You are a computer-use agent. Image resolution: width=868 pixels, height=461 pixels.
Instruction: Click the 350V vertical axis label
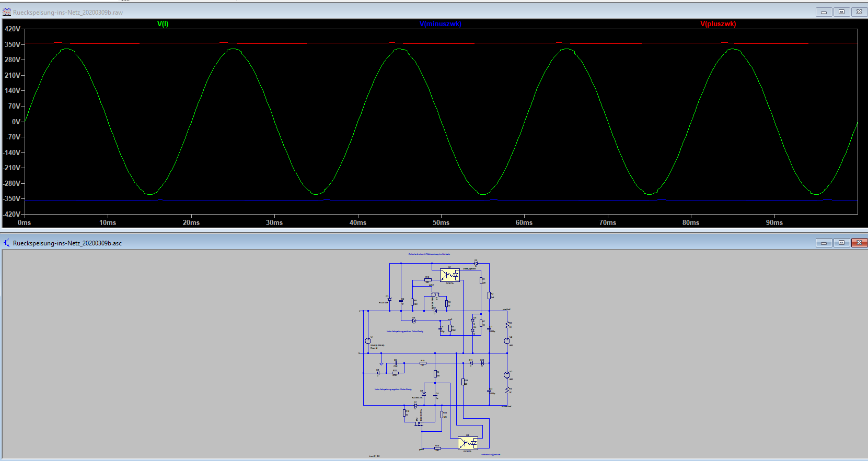(13, 44)
